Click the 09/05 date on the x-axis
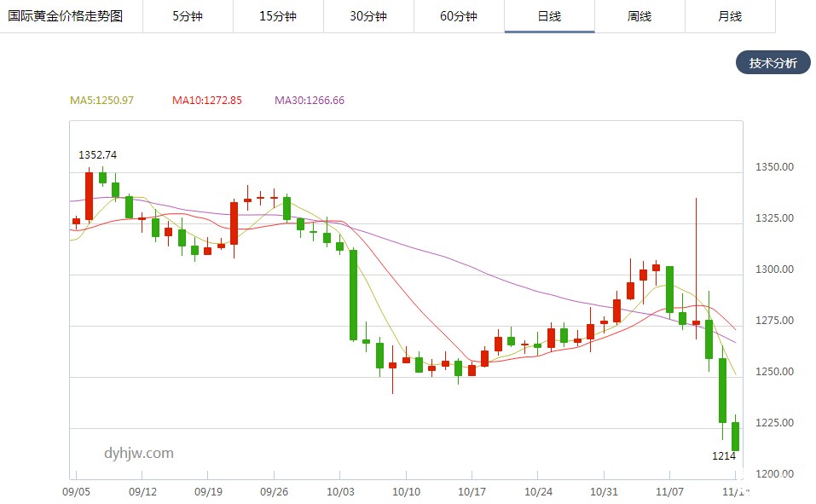 click(77, 492)
